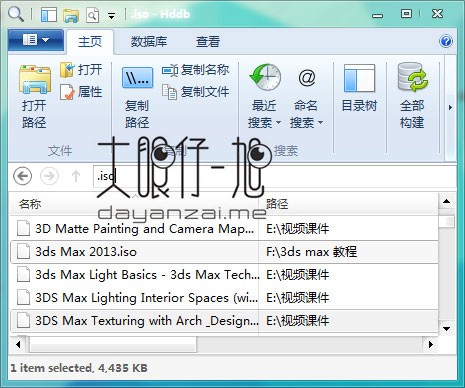
Task: Click the status bar 1 item selected text
Action: click(x=79, y=368)
